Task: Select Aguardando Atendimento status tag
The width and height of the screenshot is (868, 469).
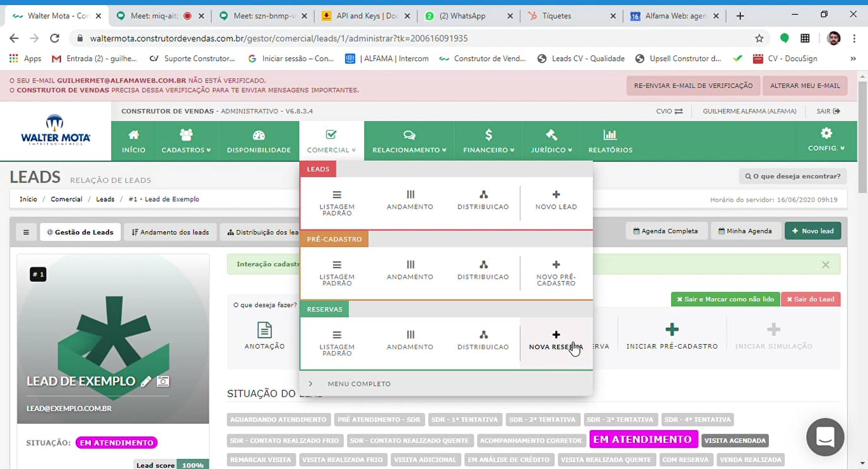Action: (278, 420)
